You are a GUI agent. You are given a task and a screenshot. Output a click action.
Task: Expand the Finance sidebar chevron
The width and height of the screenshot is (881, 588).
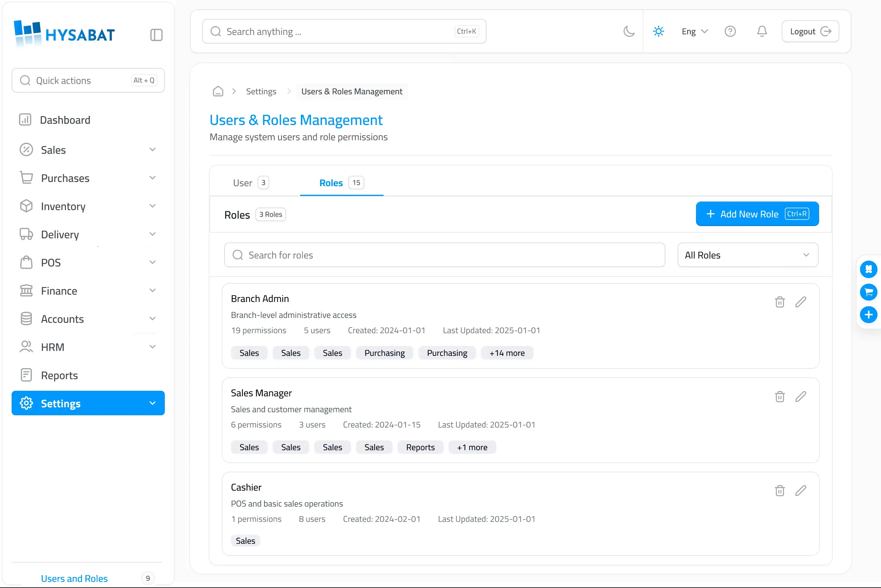click(x=152, y=291)
